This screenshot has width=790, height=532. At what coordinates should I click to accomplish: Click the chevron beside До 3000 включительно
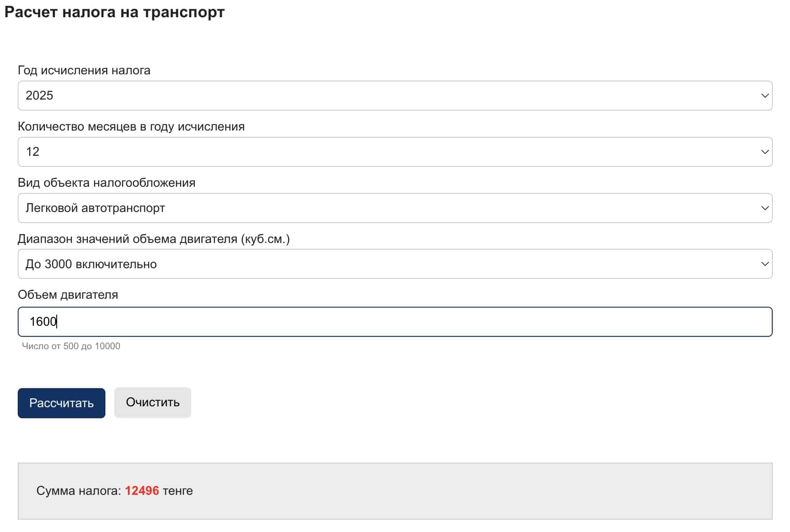tap(764, 264)
